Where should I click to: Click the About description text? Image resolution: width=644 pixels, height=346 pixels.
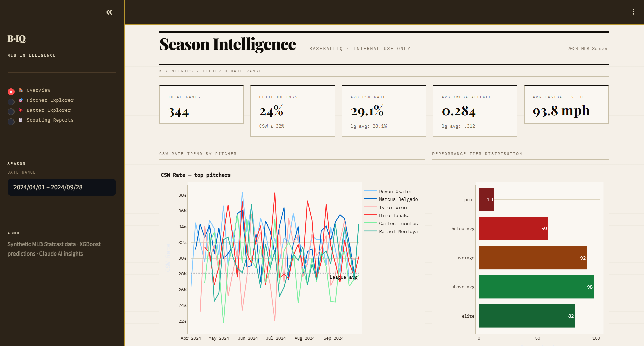[54, 249]
